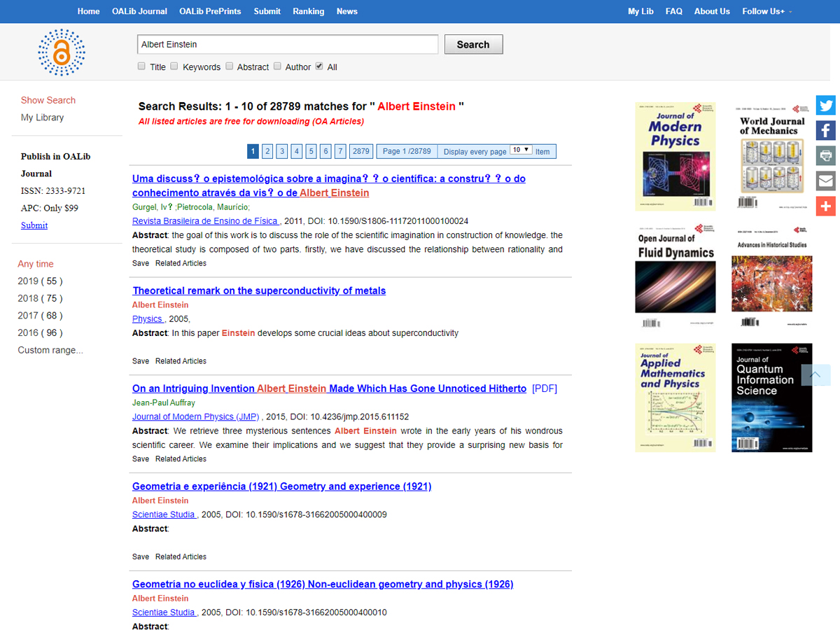Check the Author search filter

[x=278, y=66]
